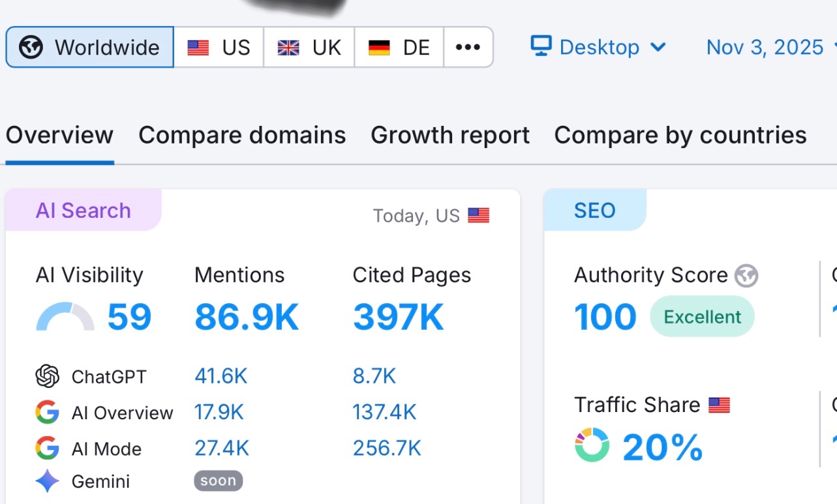Click the ChatGPT logo icon
Image resolution: width=837 pixels, height=504 pixels.
point(48,376)
